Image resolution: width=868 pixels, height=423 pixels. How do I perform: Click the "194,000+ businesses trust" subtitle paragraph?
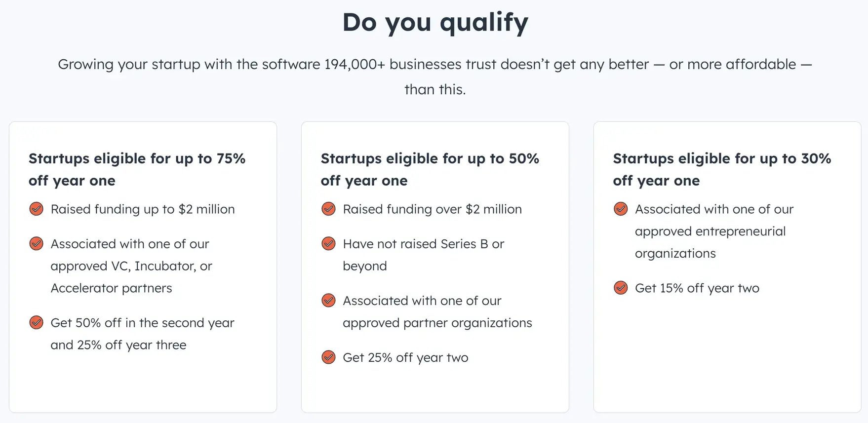435,77
